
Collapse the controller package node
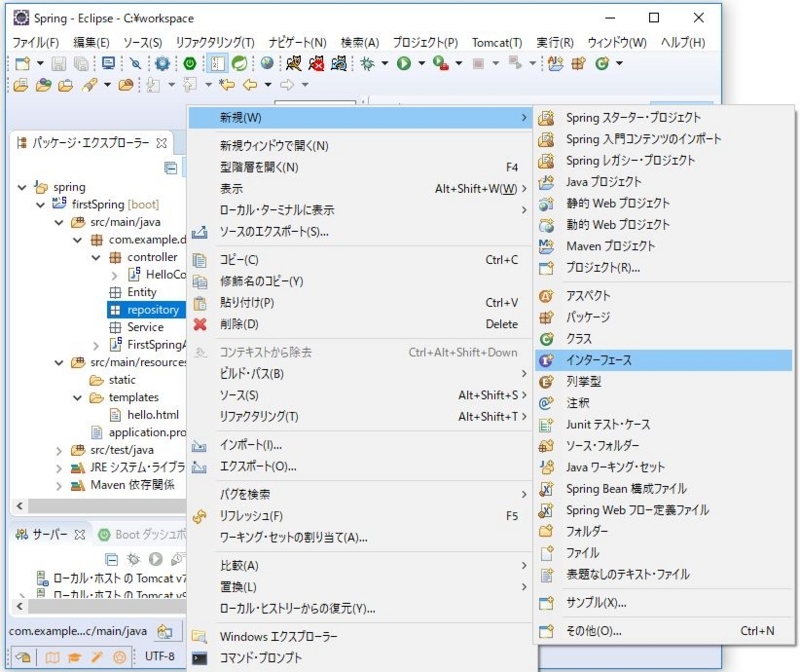tap(95, 258)
